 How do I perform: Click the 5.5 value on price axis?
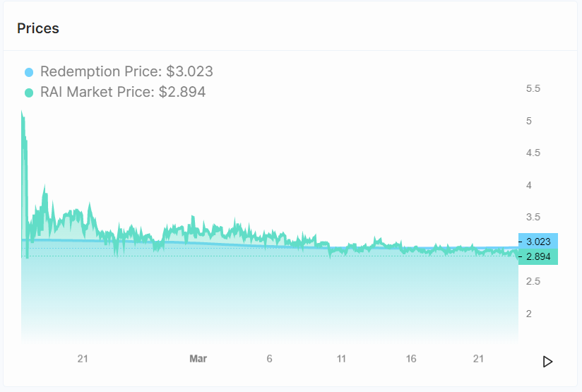533,88
